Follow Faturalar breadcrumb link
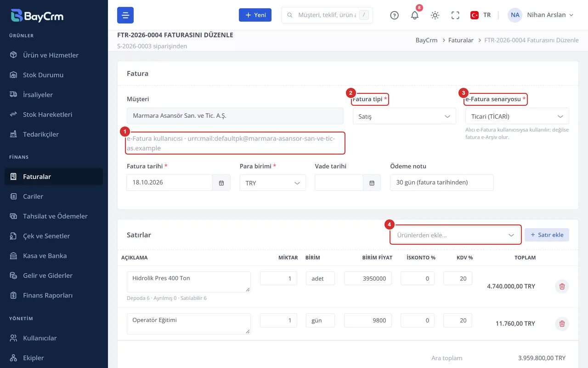Image resolution: width=588 pixels, height=368 pixels. coord(461,40)
